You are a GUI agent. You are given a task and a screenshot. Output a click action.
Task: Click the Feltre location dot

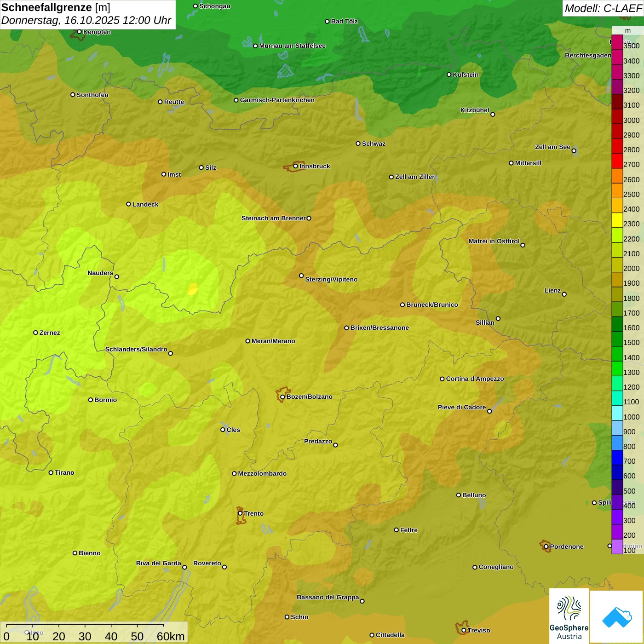[397, 530]
